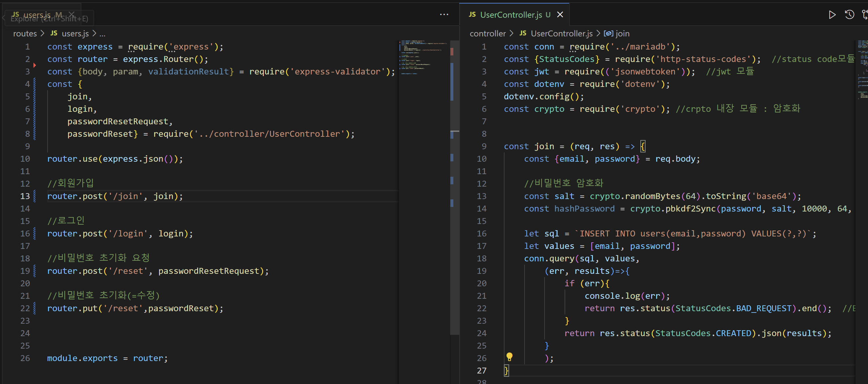Screen dimensions: 868x384
Task: Click the users.js breadcrumb item
Action: [70, 34]
